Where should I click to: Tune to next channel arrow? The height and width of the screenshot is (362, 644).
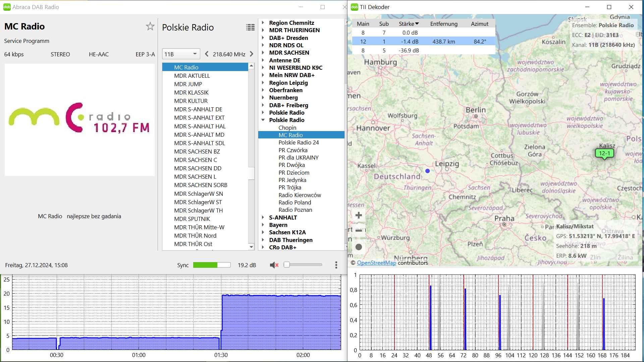pyautogui.click(x=252, y=54)
